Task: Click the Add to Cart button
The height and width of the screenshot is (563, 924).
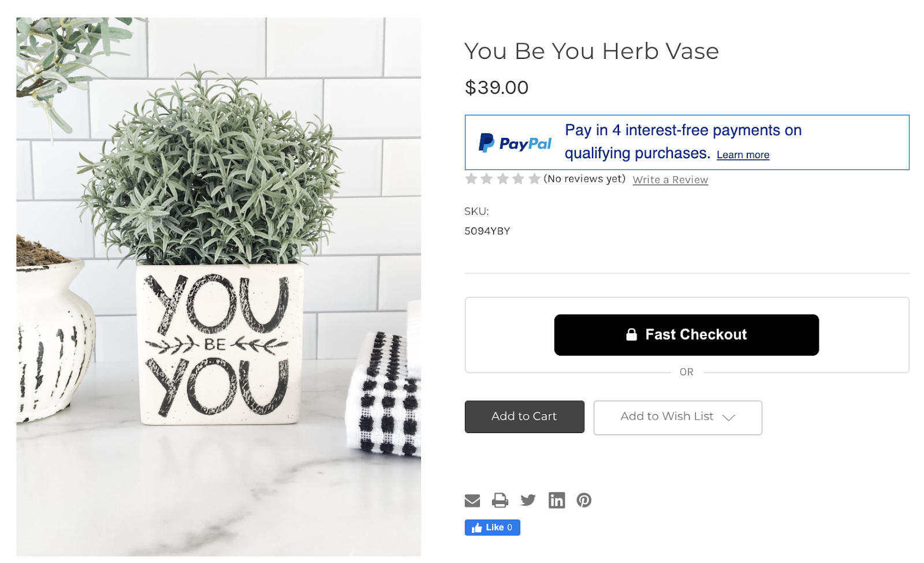Action: pyautogui.click(x=524, y=416)
